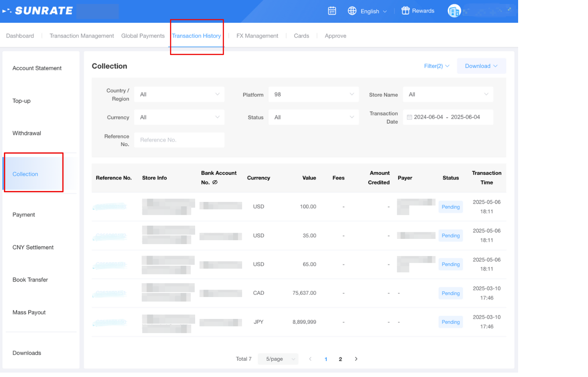Open Platform dropdown showing 98
The height and width of the screenshot is (377, 588).
point(314,95)
